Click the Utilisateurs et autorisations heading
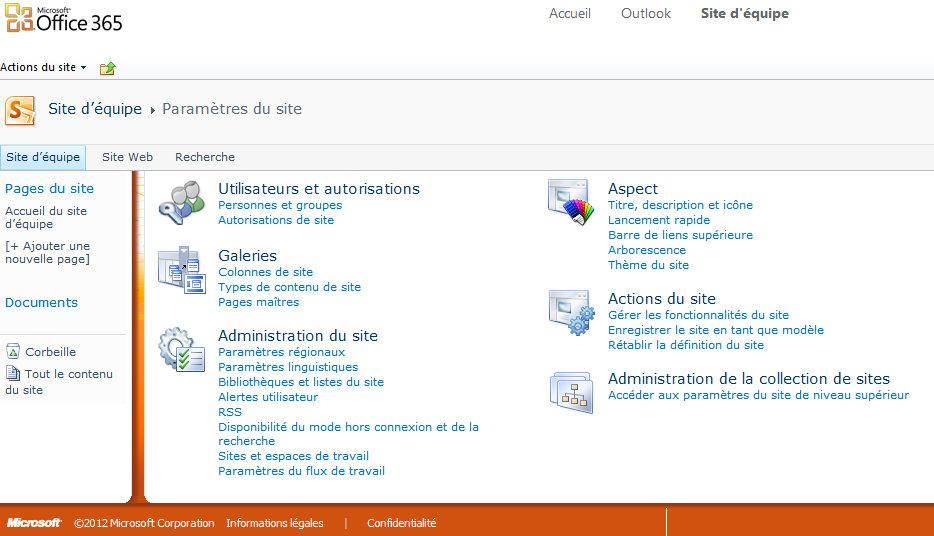 (x=319, y=189)
